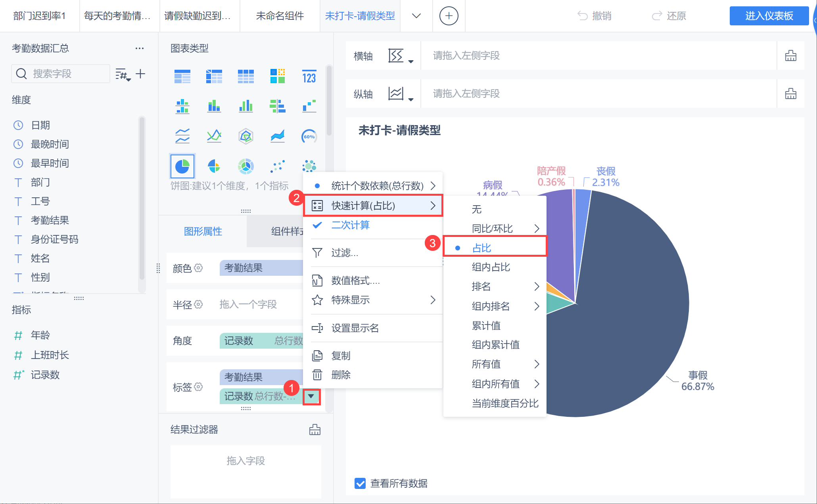The width and height of the screenshot is (817, 504).
Task: Click the 横轴 clear fields icon
Action: pos(790,56)
